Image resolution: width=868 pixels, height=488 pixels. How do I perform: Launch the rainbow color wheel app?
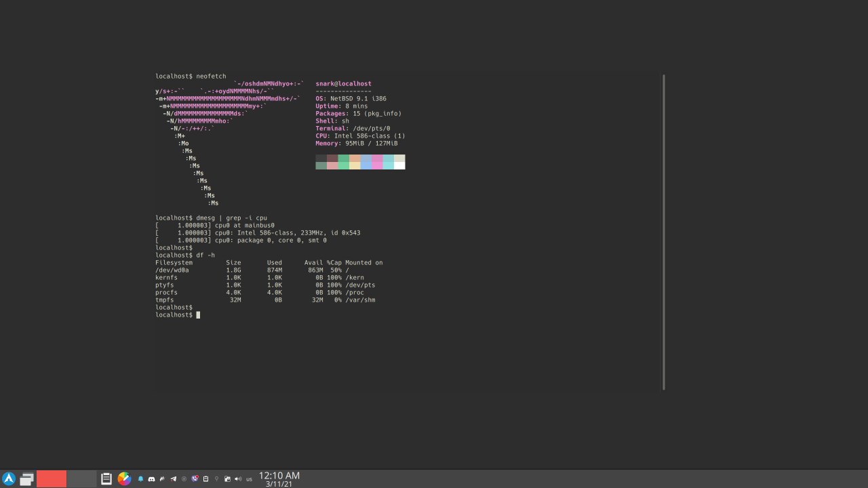(x=124, y=479)
